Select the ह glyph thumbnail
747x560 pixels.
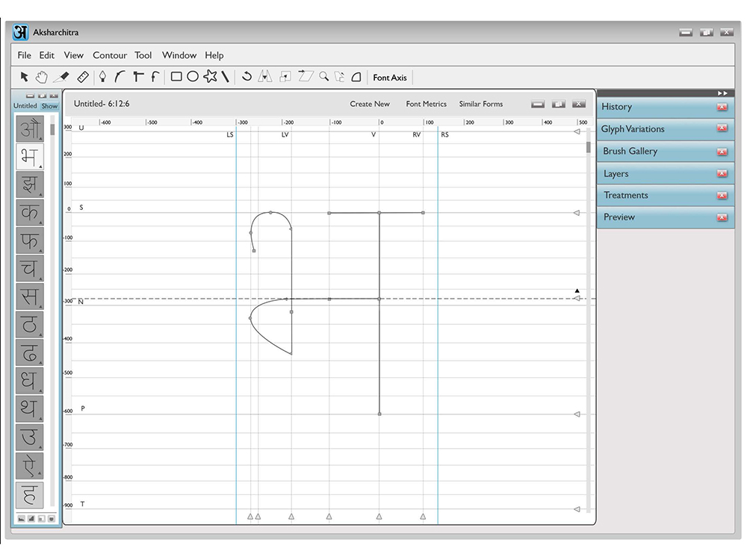(30, 495)
